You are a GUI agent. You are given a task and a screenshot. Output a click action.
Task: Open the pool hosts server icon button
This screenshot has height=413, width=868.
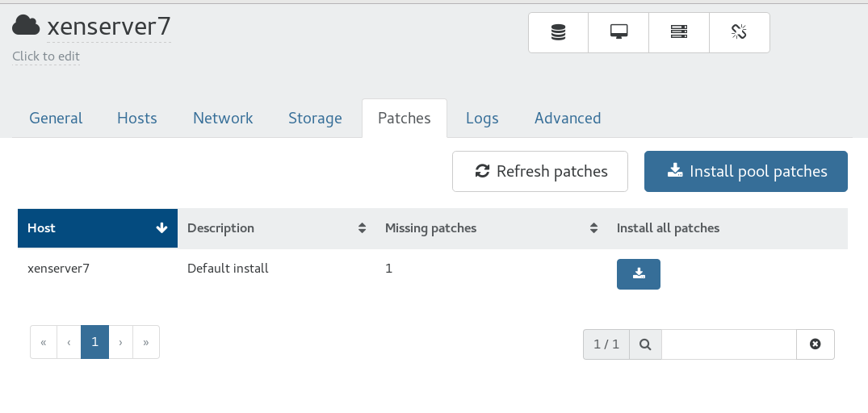(x=679, y=32)
